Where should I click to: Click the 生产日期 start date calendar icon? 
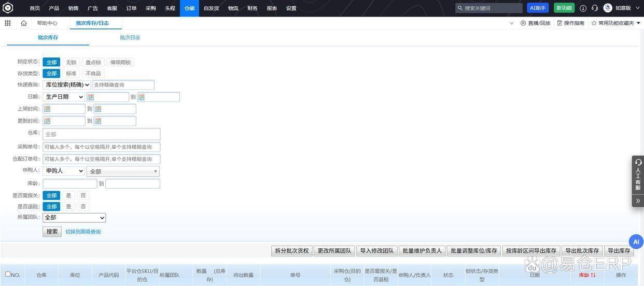coord(90,97)
